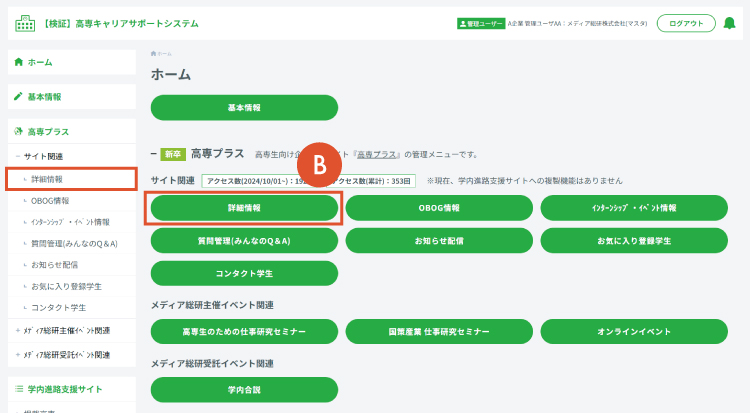Image resolution: width=750 pixels, height=413 pixels.
Task: Expand メディア総研受託イベント関連 in sidebar
Action: [x=18, y=355]
